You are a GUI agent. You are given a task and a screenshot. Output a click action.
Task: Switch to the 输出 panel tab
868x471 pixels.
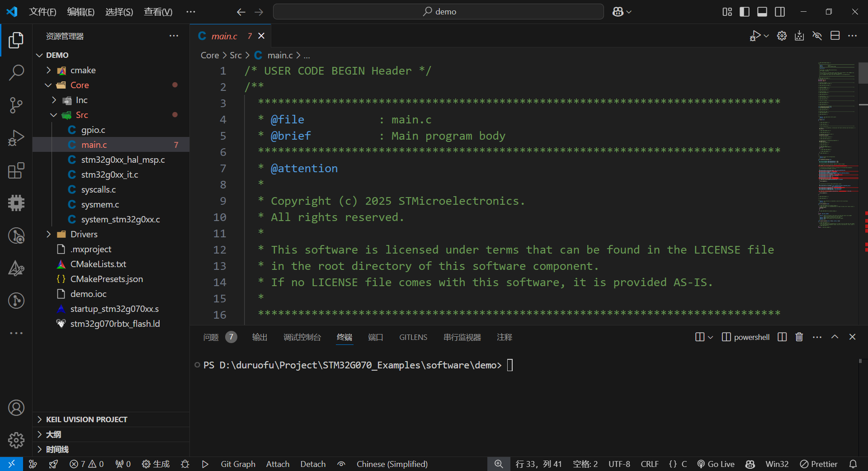pos(259,337)
